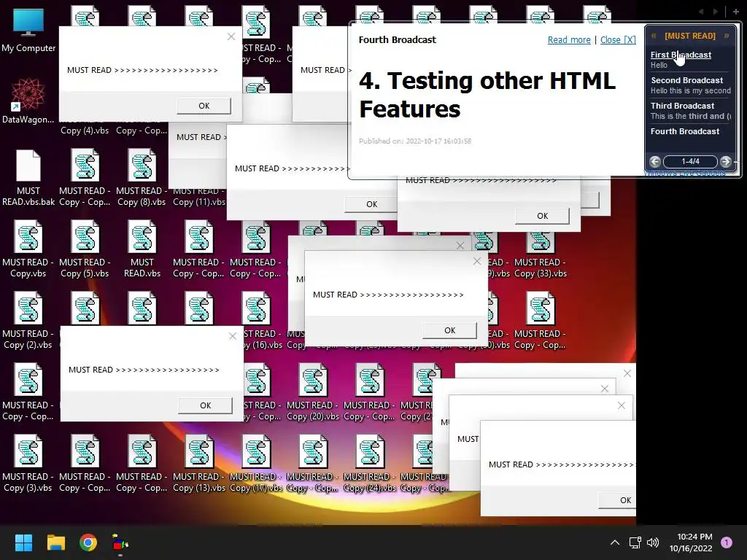Select the MUST READ.vbs script icon
747x560 pixels.
pyautogui.click(x=142, y=249)
